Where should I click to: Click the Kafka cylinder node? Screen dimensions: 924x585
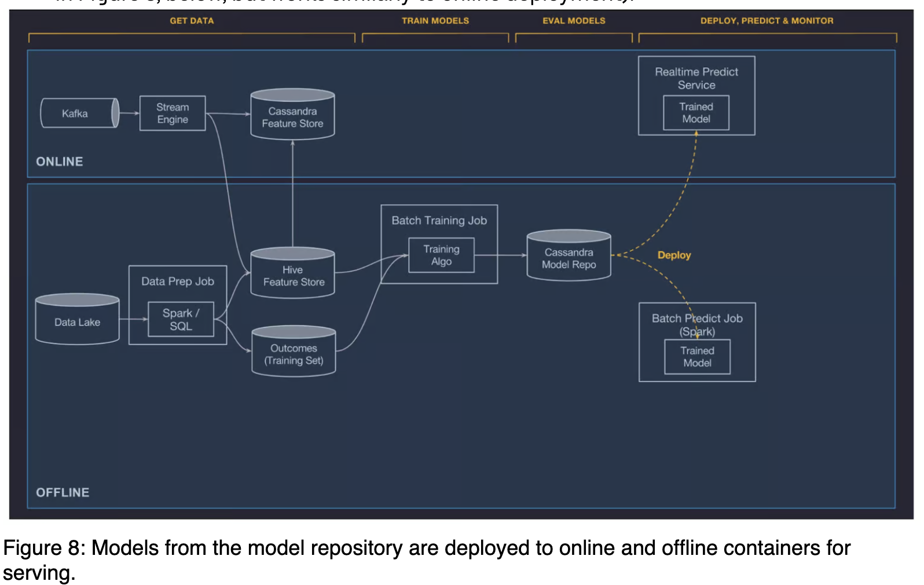tap(79, 113)
